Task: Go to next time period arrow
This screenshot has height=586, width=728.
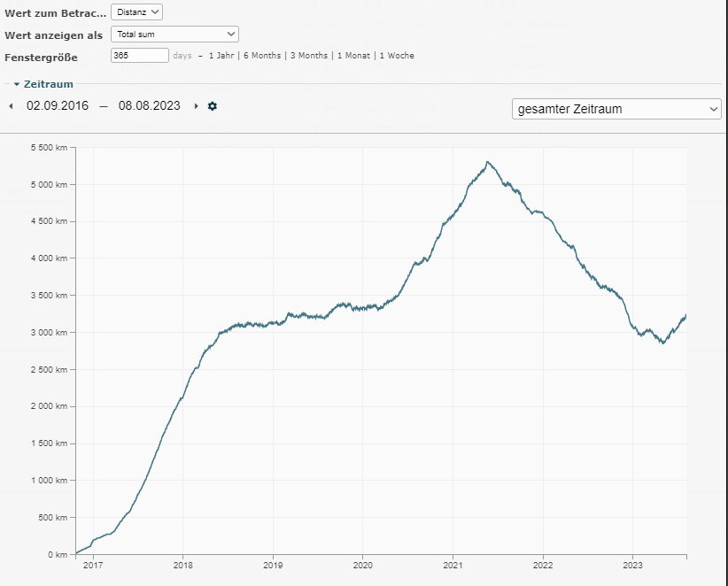Action: click(196, 106)
